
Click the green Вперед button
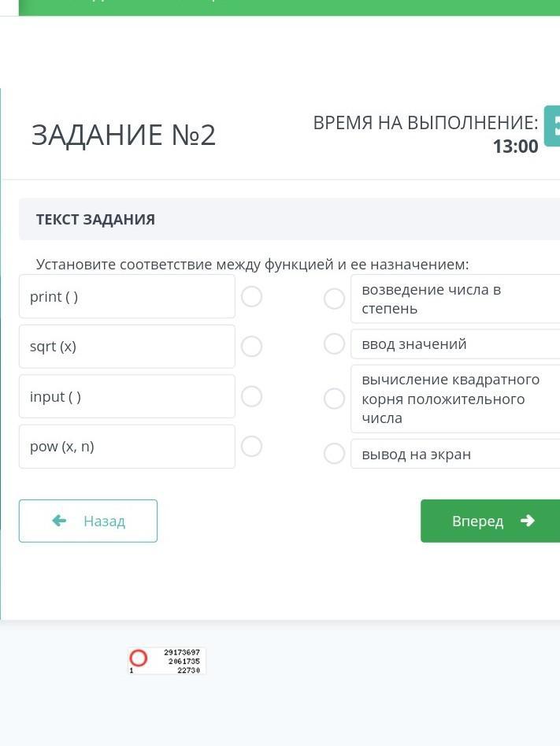point(490,521)
